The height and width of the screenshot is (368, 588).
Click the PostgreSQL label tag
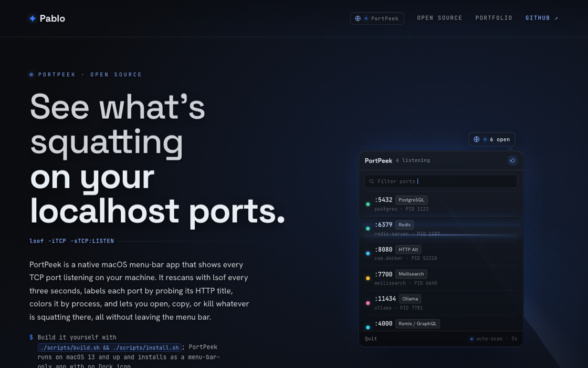click(412, 200)
